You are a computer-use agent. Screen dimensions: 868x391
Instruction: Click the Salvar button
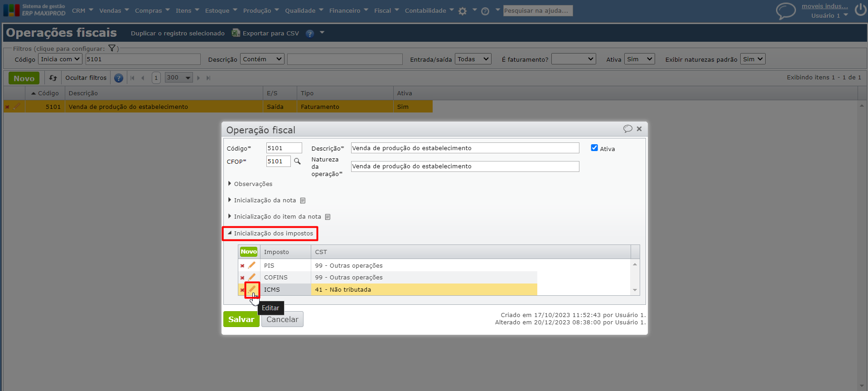241,319
